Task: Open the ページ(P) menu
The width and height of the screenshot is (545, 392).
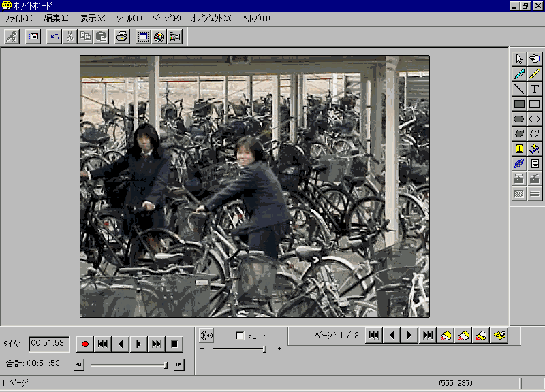Action: click(x=166, y=18)
